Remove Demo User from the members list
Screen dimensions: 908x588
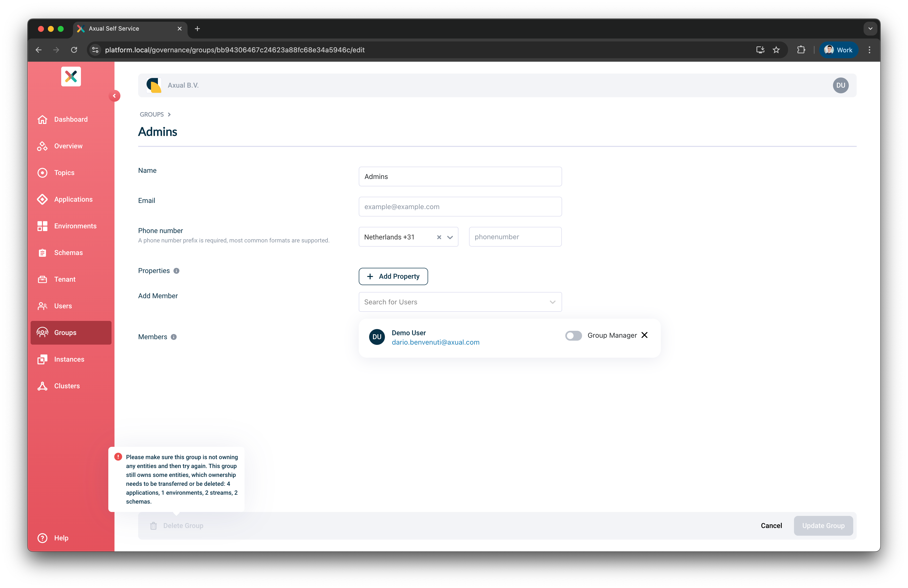pyautogui.click(x=645, y=335)
